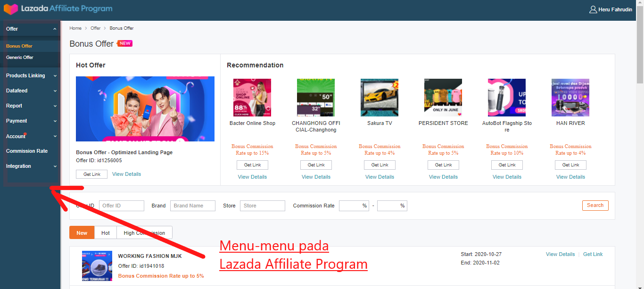Click the Offer ID input field

[x=121, y=206]
